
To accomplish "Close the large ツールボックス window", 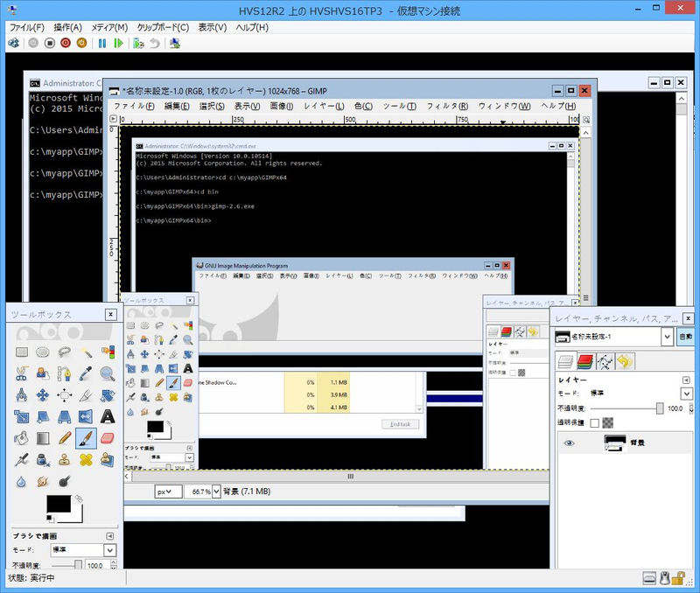I will (x=111, y=315).
